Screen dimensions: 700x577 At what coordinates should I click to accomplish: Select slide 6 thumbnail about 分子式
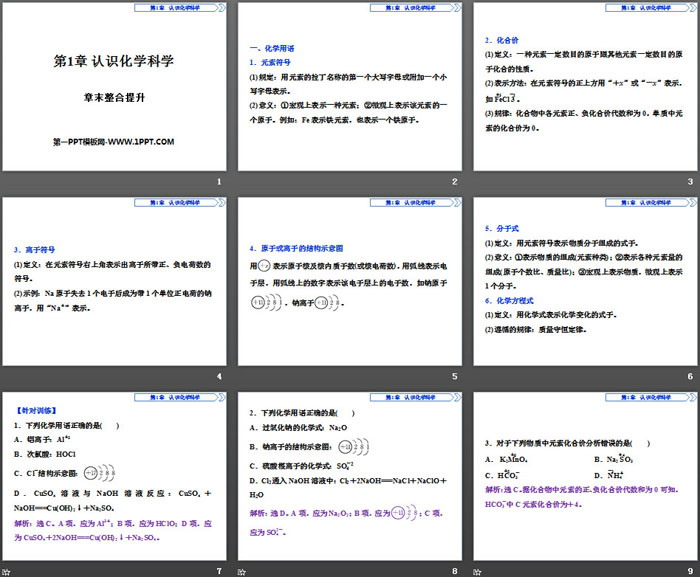point(585,282)
